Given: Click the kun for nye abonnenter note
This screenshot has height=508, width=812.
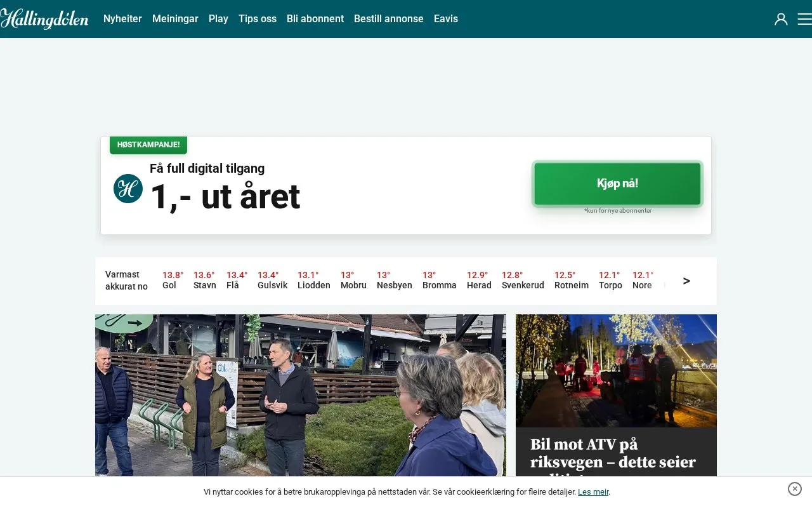Looking at the screenshot, I should (618, 210).
